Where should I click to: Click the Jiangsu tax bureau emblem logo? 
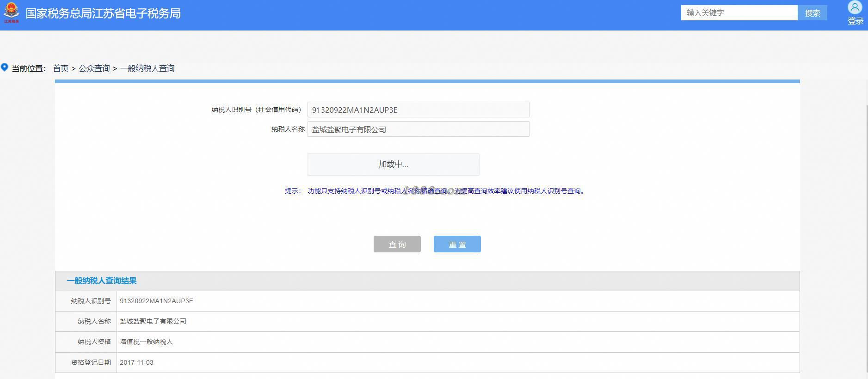[x=11, y=12]
